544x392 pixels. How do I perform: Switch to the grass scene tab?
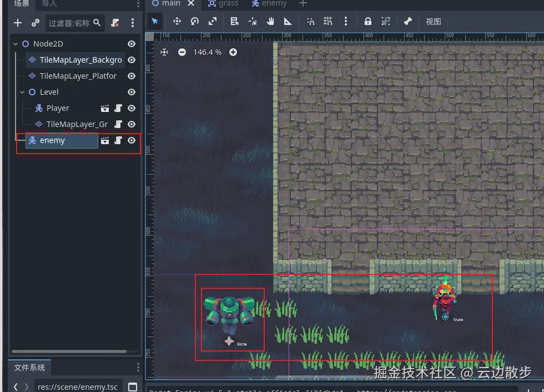point(223,4)
